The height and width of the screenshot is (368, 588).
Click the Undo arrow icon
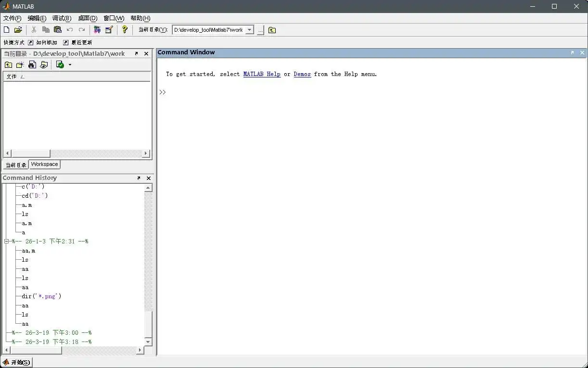(70, 30)
